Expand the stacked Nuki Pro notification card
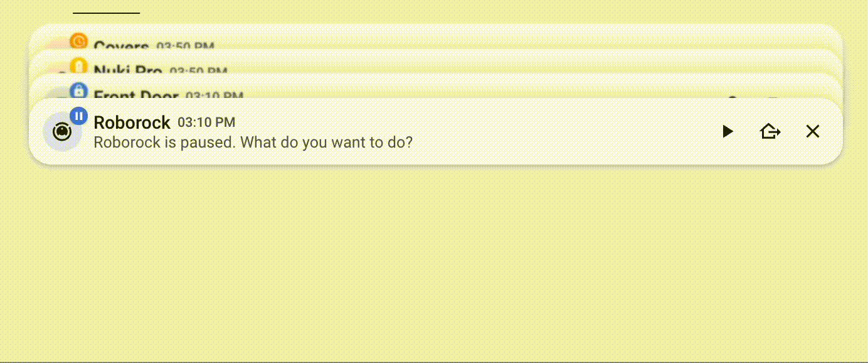This screenshot has height=363, width=868. pos(436,62)
